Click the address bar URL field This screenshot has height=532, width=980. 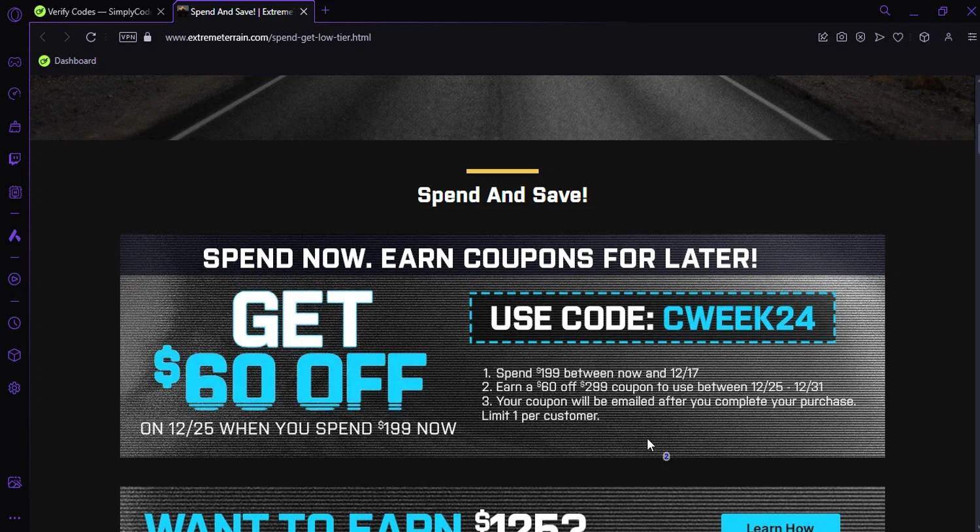pyautogui.click(x=457, y=37)
